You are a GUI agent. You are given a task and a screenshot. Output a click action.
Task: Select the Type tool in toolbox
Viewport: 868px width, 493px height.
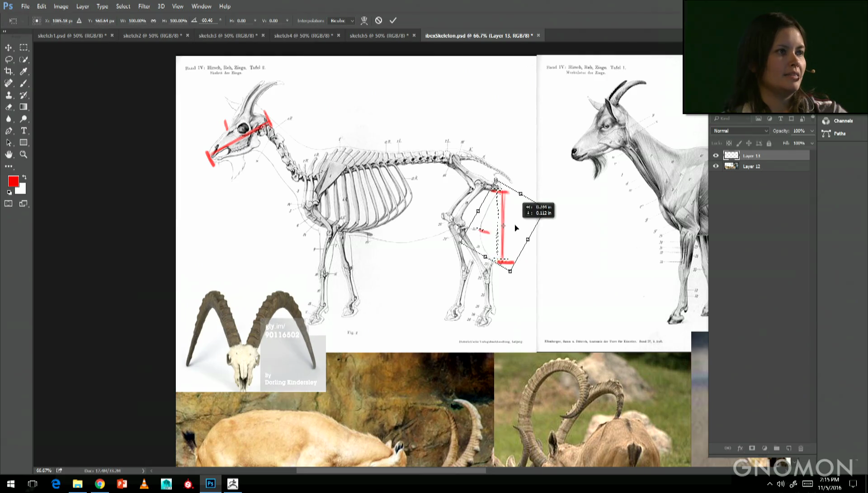pos(24,131)
